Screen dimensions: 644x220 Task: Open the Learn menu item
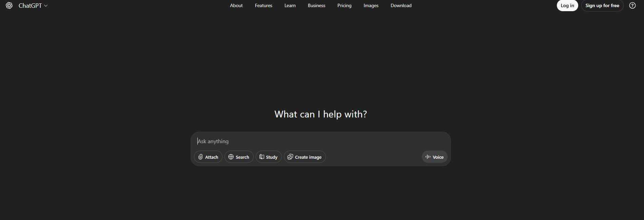click(290, 5)
